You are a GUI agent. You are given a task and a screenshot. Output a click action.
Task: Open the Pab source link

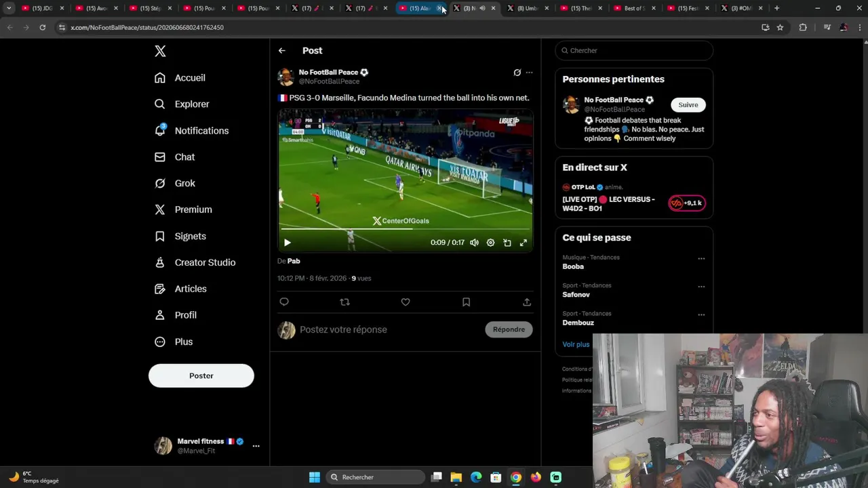point(294,261)
